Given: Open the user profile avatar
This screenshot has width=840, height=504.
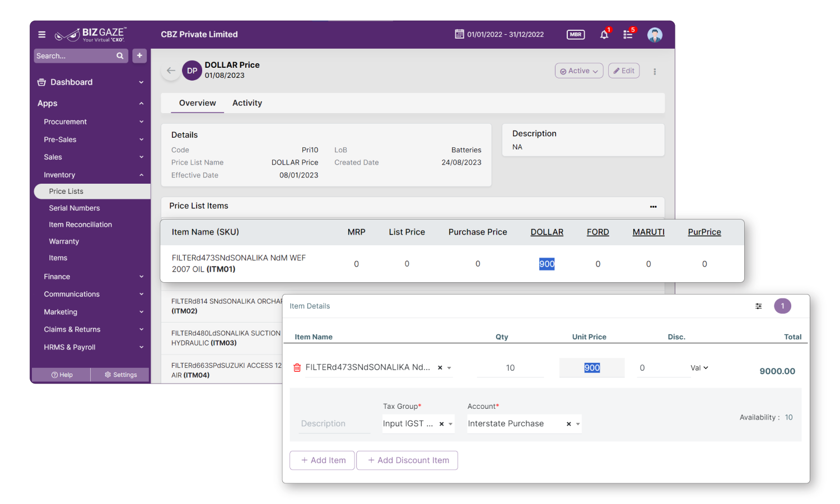Looking at the screenshot, I should tap(655, 35).
